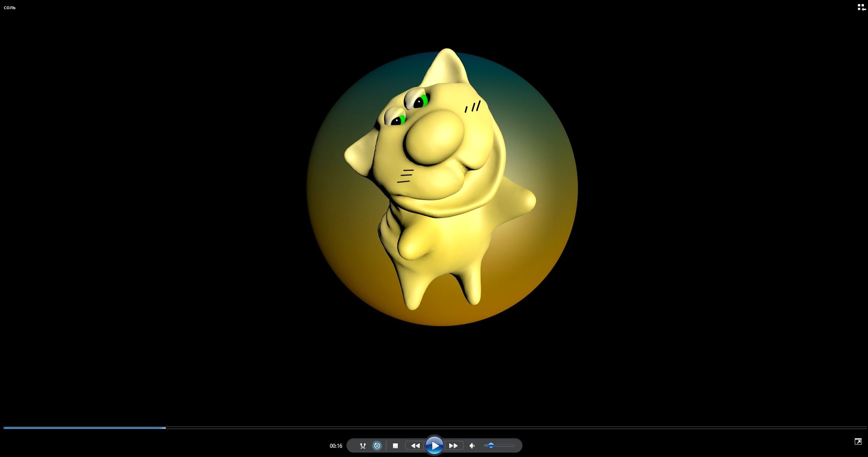Toggle the repeat button
Screen dimensions: 868x457
[x=377, y=446]
